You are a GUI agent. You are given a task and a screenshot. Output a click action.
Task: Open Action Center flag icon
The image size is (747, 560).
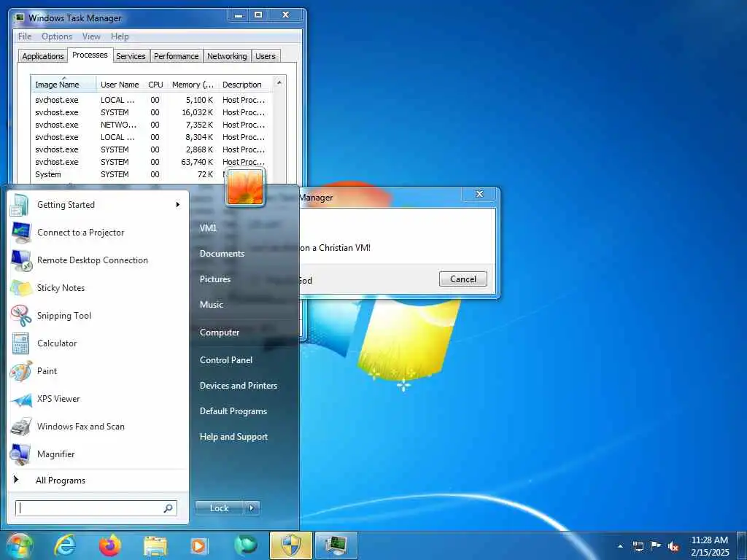[x=656, y=545]
